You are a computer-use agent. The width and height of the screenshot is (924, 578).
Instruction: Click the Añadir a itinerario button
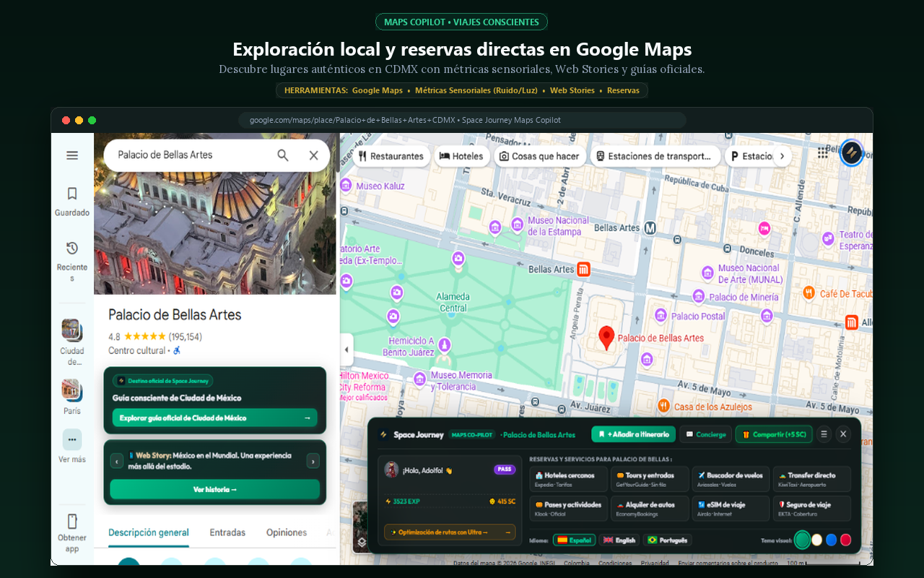633,434
